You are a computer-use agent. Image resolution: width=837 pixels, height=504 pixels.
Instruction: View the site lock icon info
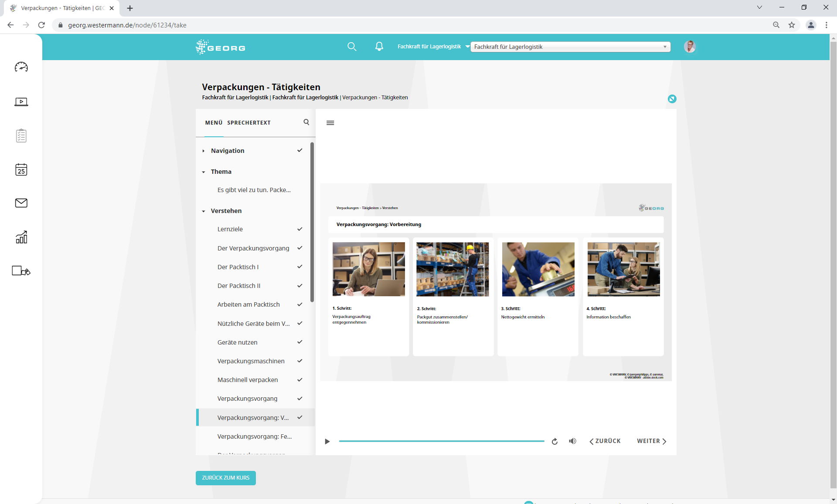coord(61,25)
